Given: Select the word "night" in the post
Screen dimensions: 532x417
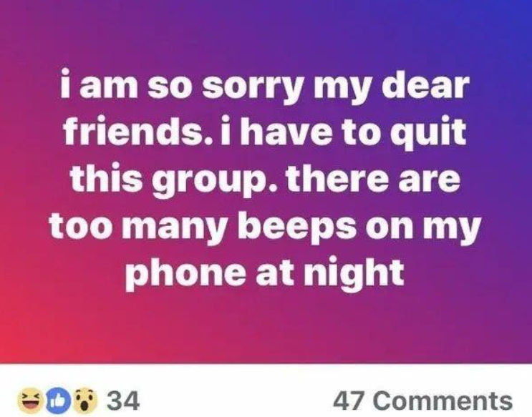Looking at the screenshot, I should tap(354, 273).
